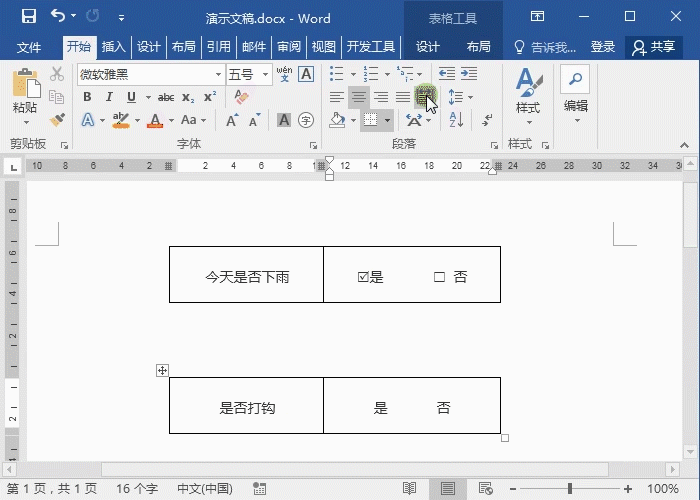Toggle Print Layout view in status bar
This screenshot has width=700, height=500.
tap(448, 488)
